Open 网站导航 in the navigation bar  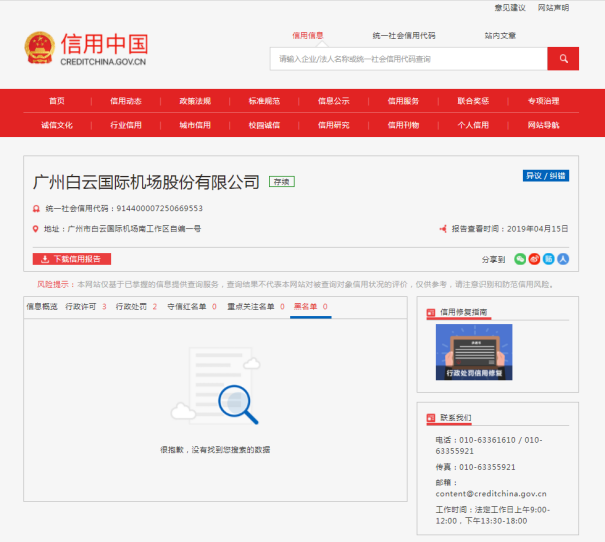click(x=543, y=125)
